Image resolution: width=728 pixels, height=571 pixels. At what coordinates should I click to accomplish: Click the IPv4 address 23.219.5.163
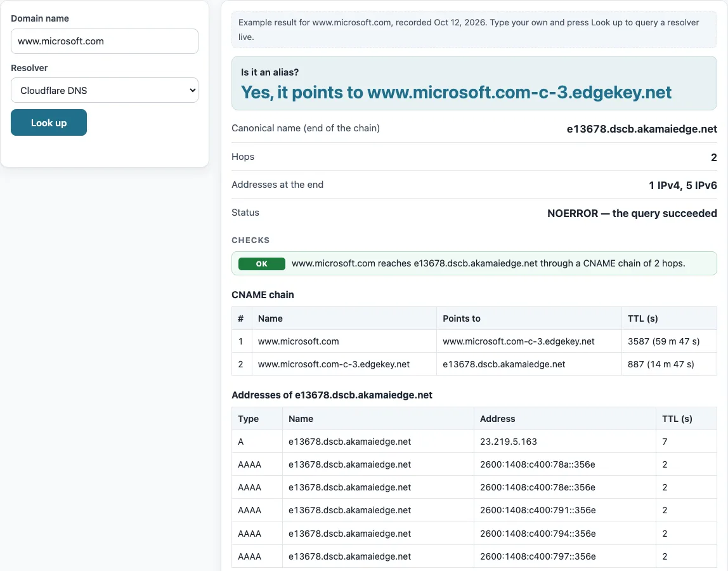509,442
